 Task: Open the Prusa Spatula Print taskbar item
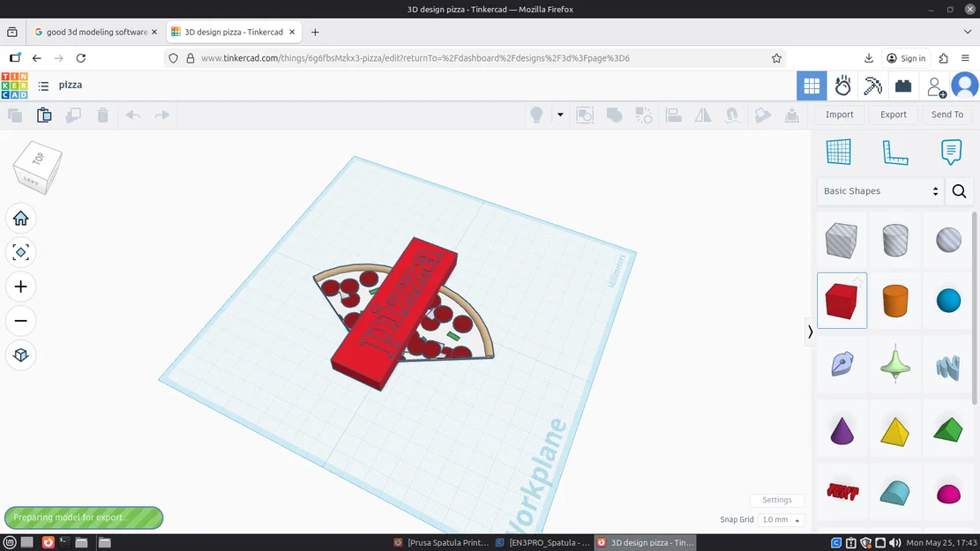pos(441,542)
